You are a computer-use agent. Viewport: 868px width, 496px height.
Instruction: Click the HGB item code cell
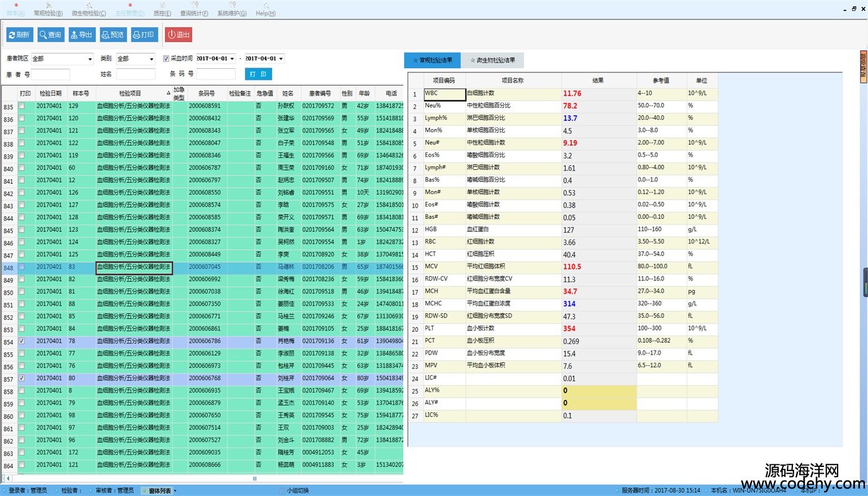tap(445, 230)
